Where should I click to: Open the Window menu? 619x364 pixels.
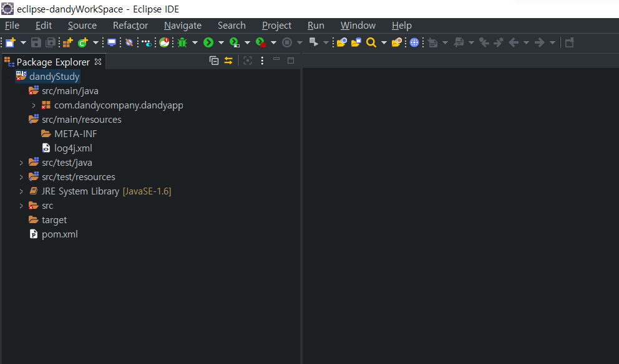click(358, 26)
